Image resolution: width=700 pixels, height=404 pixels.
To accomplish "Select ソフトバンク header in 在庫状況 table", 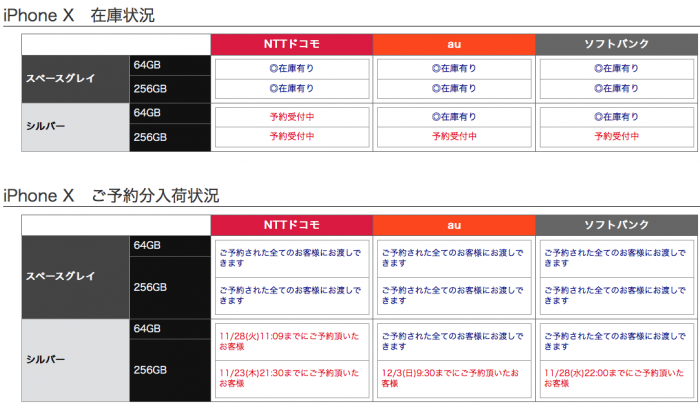I will click(x=616, y=44).
